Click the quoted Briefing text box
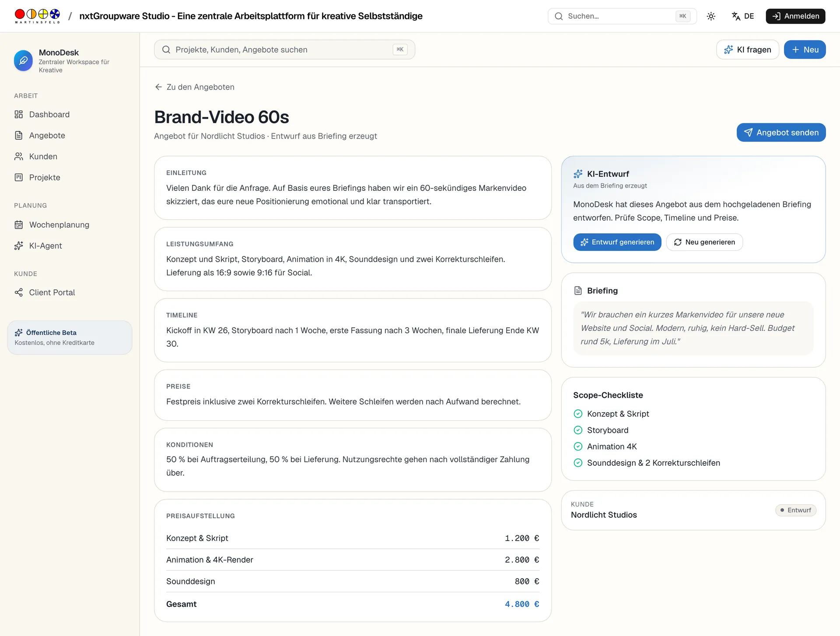The width and height of the screenshot is (840, 636). coord(693,328)
